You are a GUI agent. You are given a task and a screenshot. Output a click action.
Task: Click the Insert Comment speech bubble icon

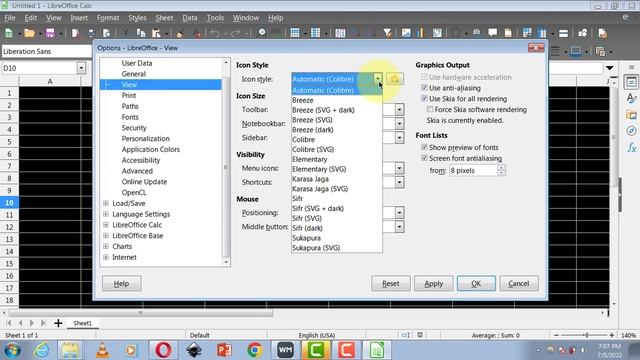click(x=493, y=33)
